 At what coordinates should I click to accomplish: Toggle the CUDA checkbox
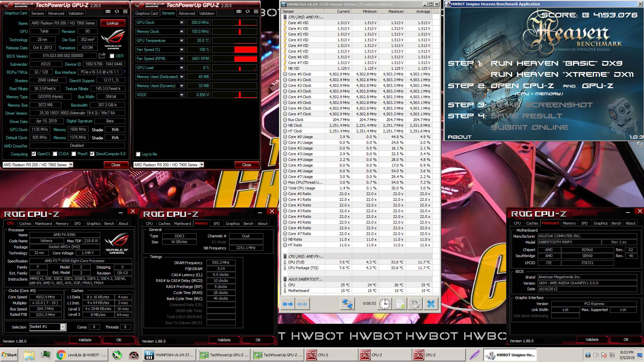pos(55,154)
